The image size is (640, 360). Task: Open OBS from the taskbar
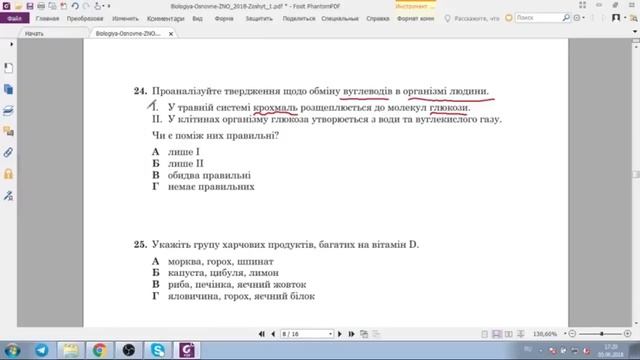[129, 350]
